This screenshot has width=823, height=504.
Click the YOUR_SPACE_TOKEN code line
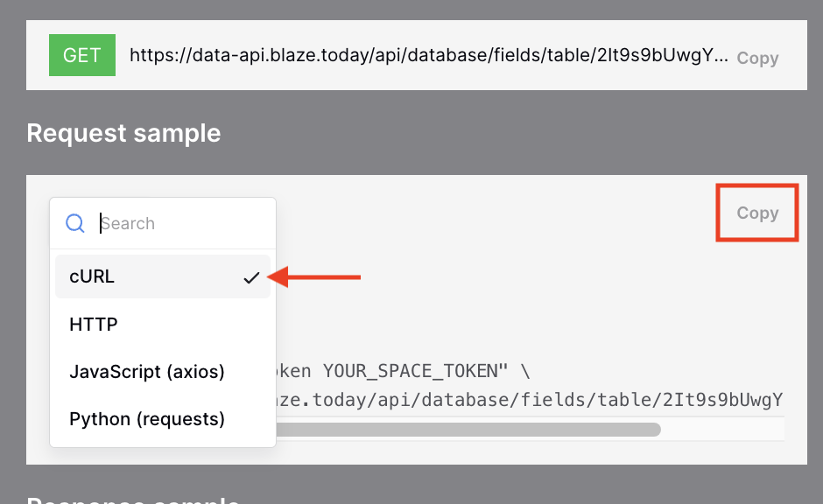(x=403, y=371)
